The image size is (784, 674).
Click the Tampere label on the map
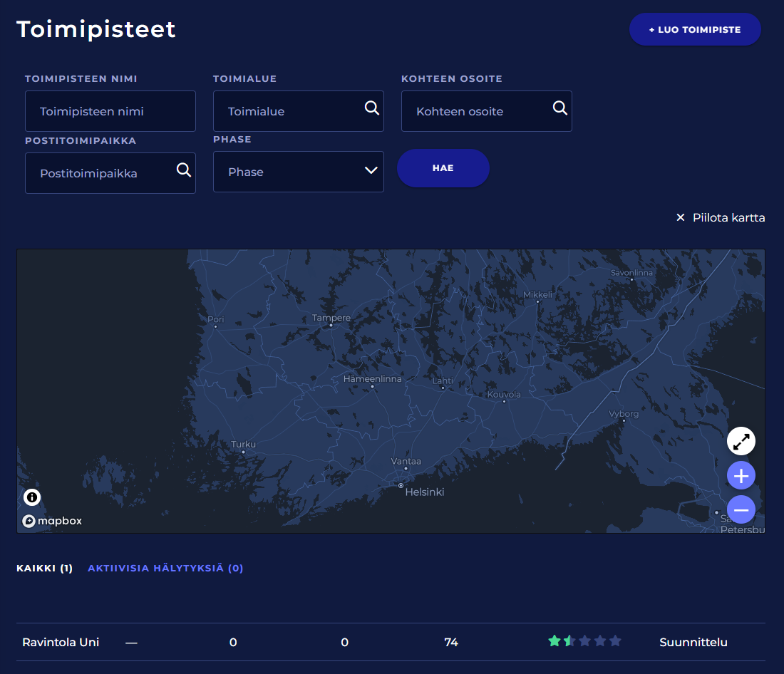(x=331, y=318)
